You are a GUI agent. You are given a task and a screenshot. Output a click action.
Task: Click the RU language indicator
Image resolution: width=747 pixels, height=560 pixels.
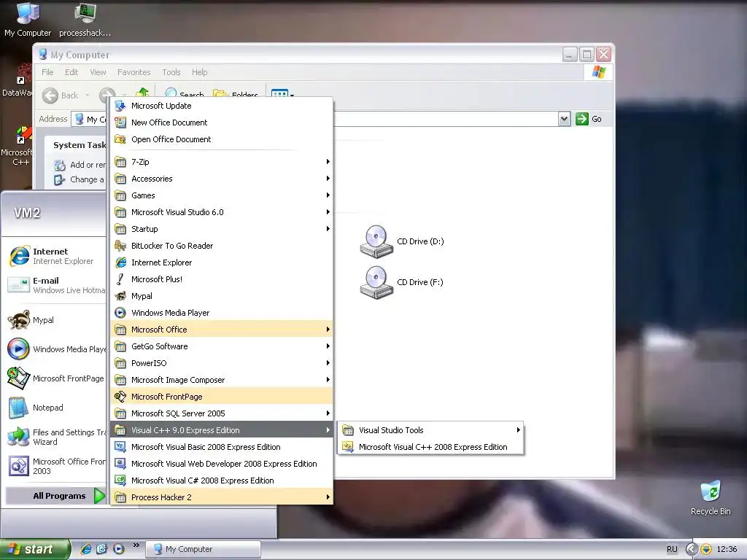point(672,549)
